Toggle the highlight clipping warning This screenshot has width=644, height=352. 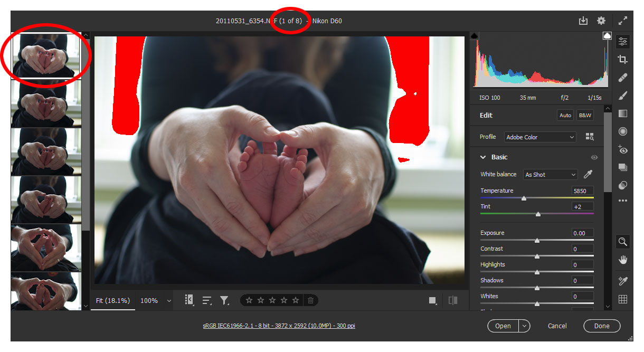[x=607, y=35]
